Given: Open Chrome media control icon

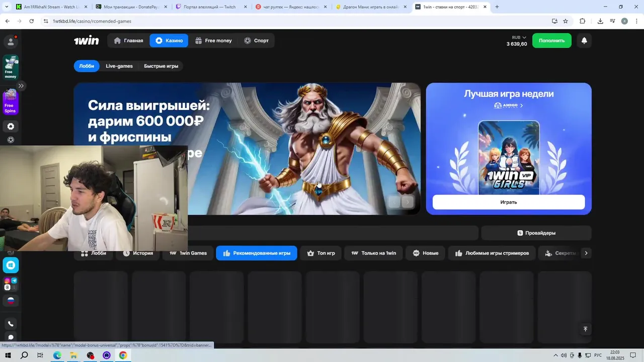Looking at the screenshot, I should click(x=612, y=21).
